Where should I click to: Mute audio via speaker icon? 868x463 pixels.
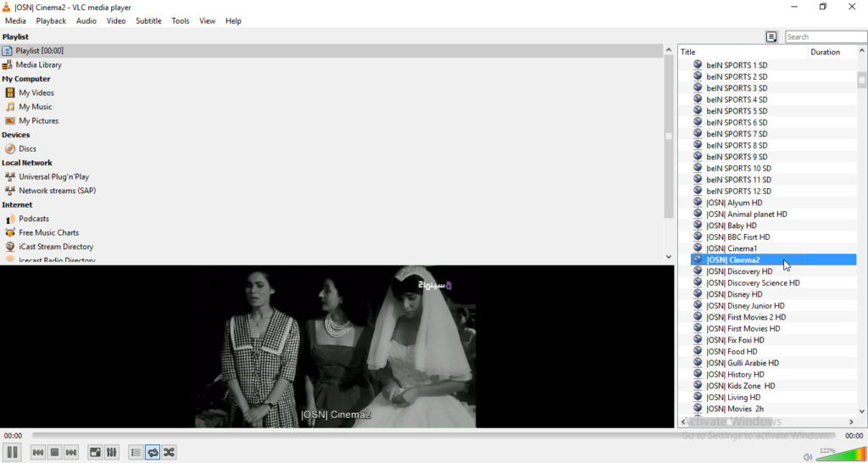coord(807,456)
